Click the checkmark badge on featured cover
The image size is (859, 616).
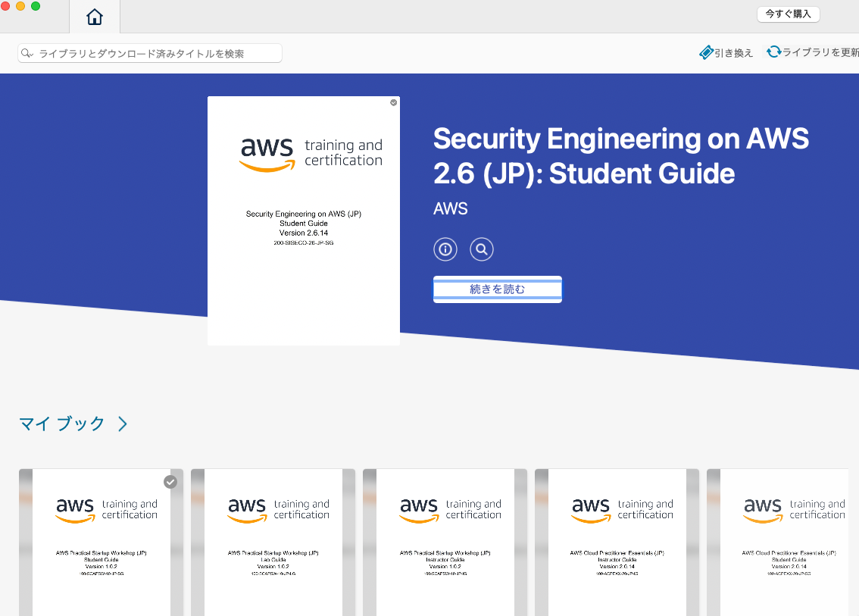coord(393,102)
